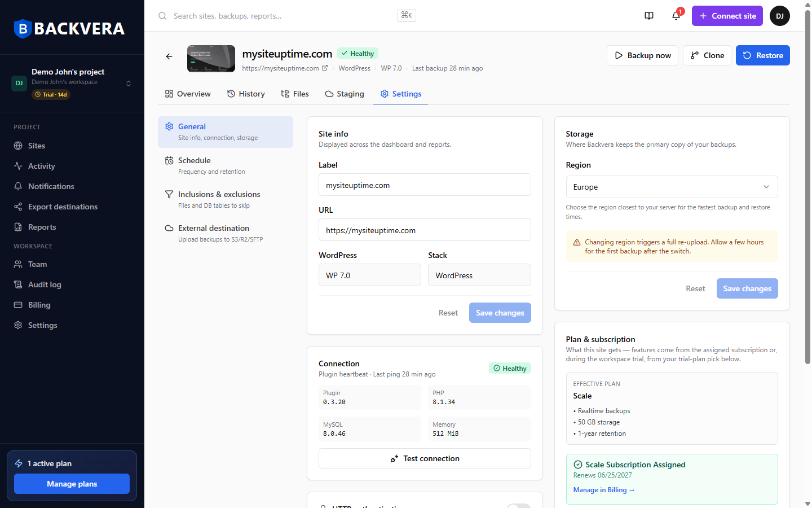The height and width of the screenshot is (508, 812).
Task: Click the DJ user avatar
Action: (x=780, y=16)
